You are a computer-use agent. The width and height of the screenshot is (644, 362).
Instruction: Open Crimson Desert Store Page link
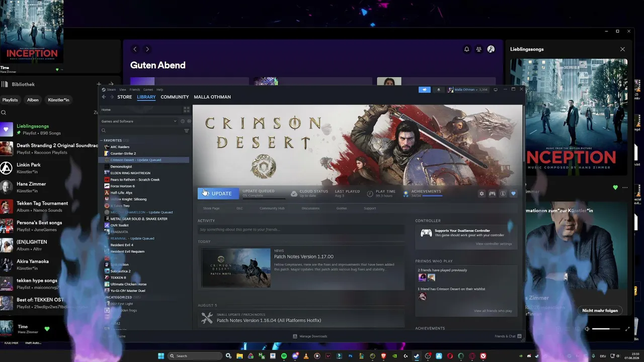coord(211,208)
